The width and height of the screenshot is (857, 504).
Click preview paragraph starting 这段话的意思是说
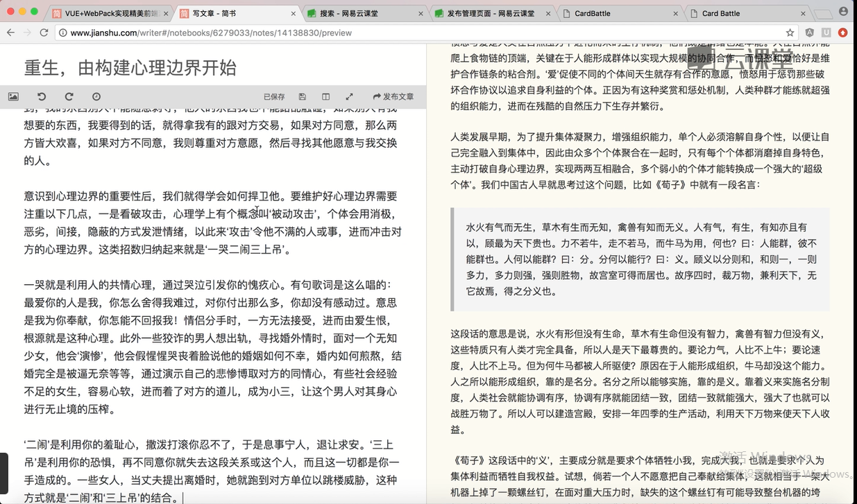tap(640, 382)
